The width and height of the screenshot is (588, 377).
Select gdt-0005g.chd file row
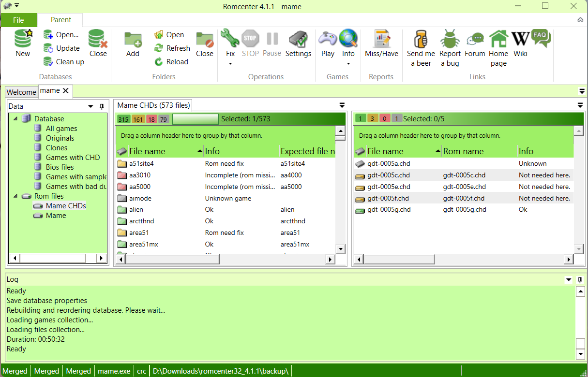(x=464, y=209)
